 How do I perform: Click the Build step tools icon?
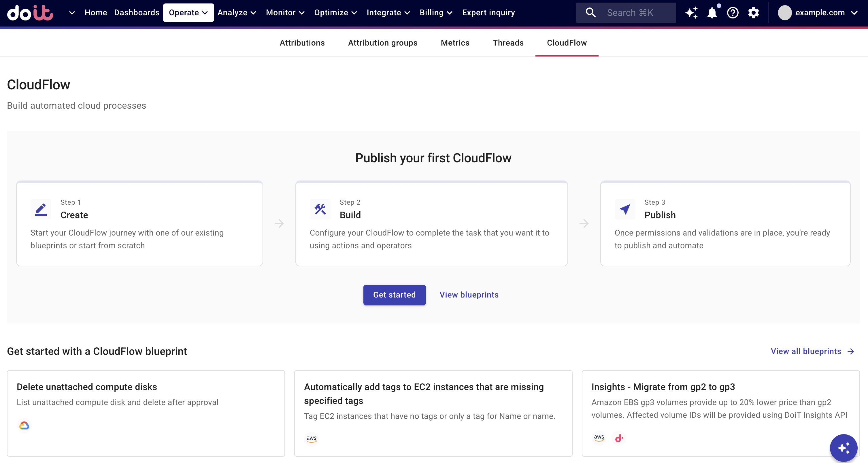(x=320, y=209)
